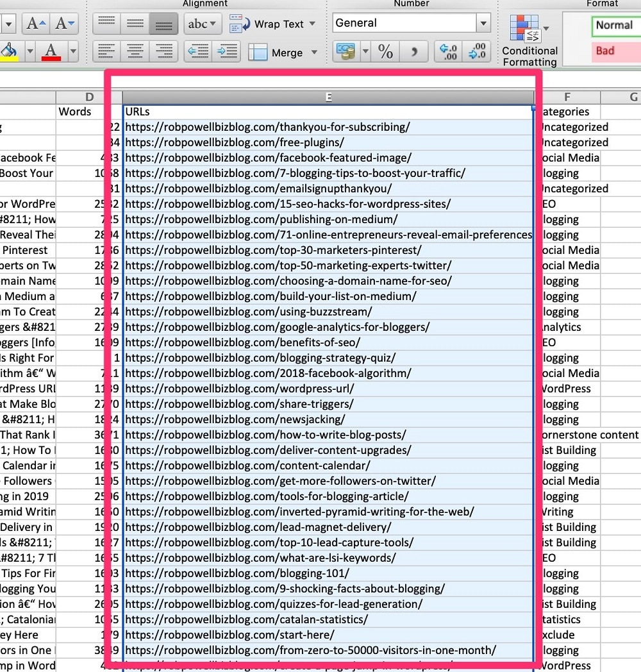The width and height of the screenshot is (641, 672).
Task: Open Conditional Formatting menu
Action: pyautogui.click(x=529, y=40)
